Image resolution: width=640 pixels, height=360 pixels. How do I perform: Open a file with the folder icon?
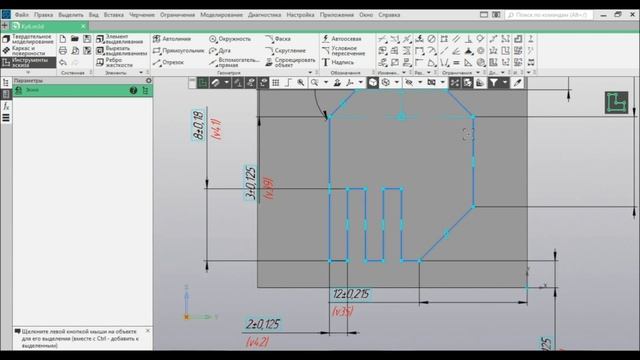(x=75, y=39)
